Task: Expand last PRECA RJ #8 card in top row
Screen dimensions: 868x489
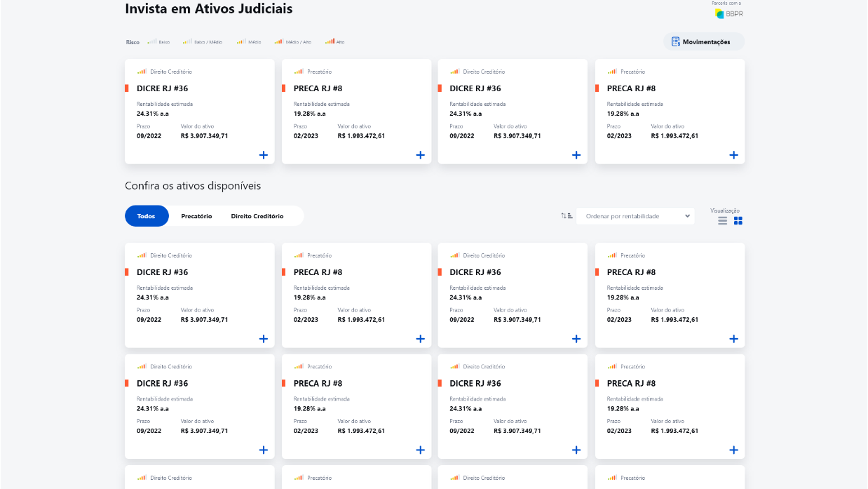Action: coord(733,155)
